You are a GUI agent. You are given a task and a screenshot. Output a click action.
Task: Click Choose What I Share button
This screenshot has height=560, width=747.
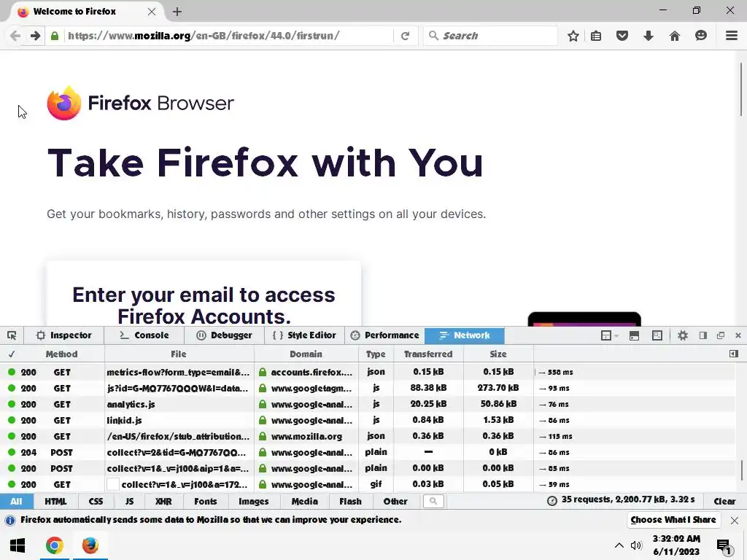point(673,520)
